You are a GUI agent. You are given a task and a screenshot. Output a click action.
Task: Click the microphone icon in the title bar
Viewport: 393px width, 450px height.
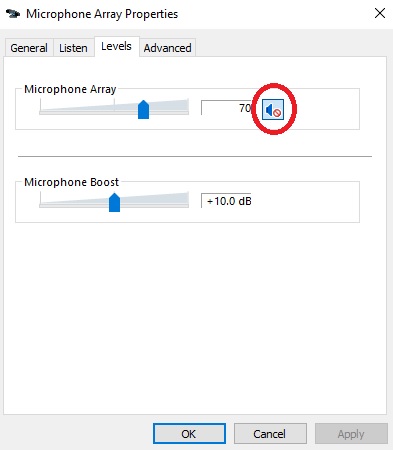coord(13,14)
